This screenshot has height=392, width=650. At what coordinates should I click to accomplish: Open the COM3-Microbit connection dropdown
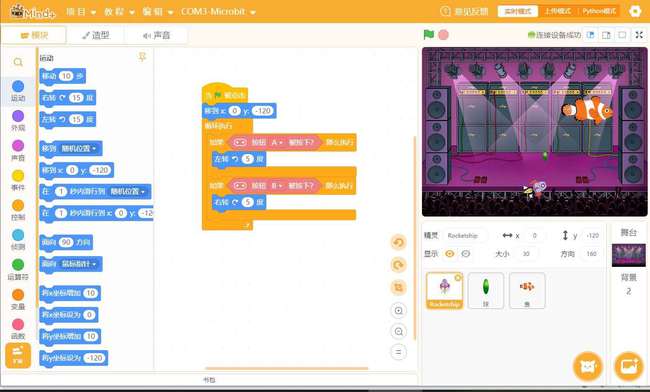tap(218, 12)
